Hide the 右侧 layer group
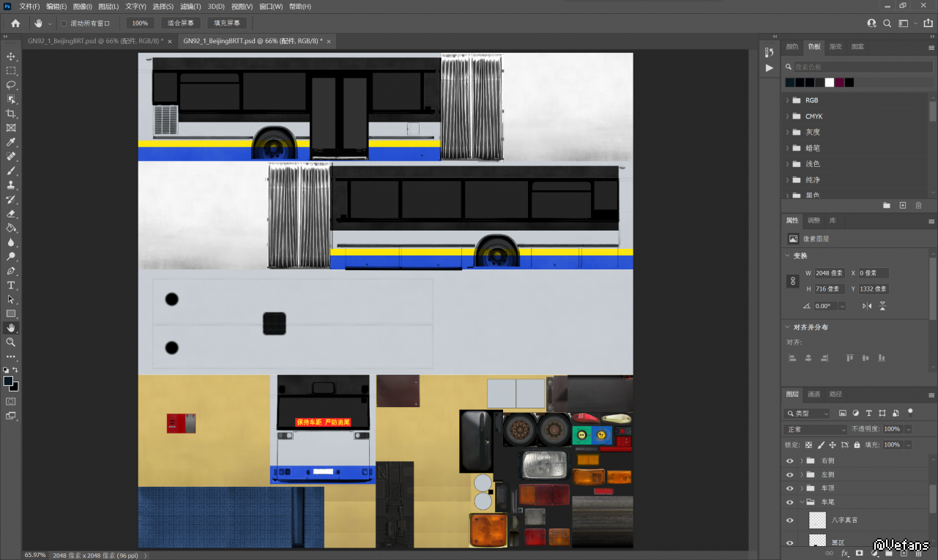This screenshot has height=560, width=938. (789, 461)
